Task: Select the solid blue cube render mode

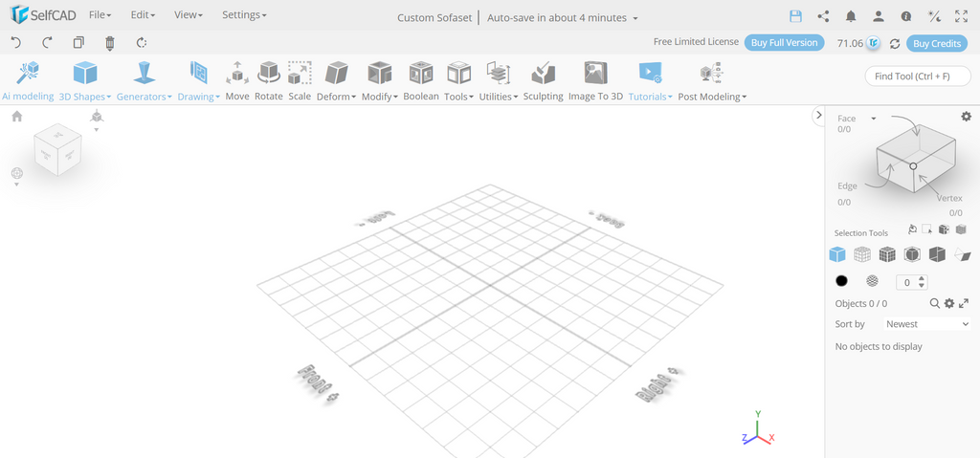Action: pyautogui.click(x=836, y=254)
